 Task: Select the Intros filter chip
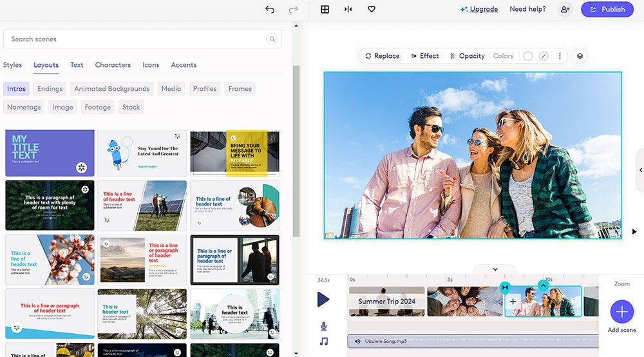[x=17, y=89]
